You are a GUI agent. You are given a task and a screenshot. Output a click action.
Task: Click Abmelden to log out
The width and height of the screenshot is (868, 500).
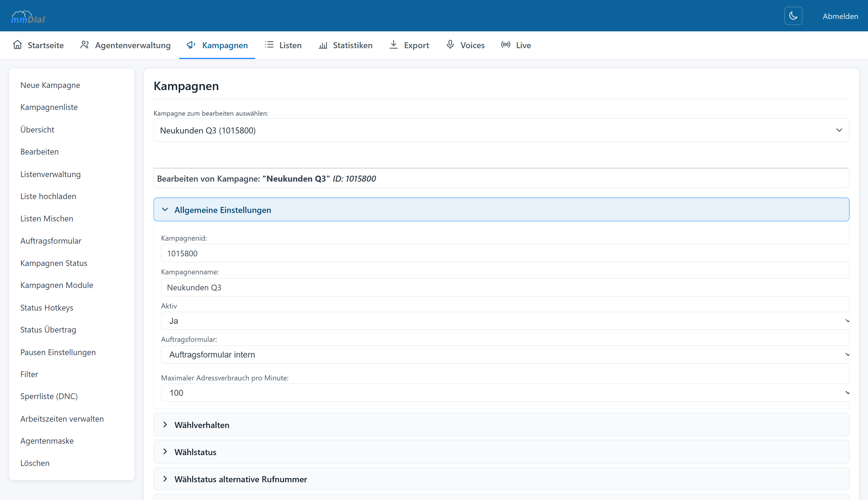(x=840, y=16)
